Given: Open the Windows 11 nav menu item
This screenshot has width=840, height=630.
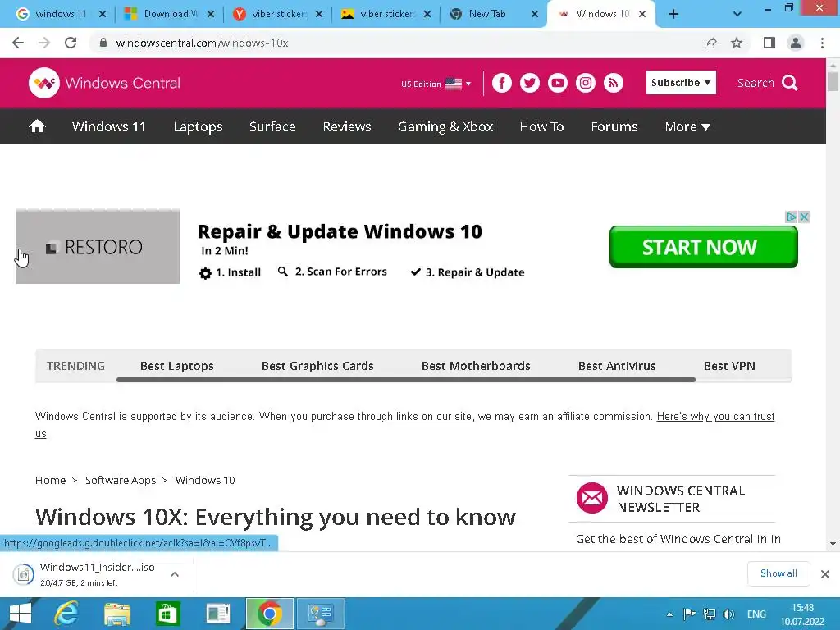Looking at the screenshot, I should (x=109, y=126).
